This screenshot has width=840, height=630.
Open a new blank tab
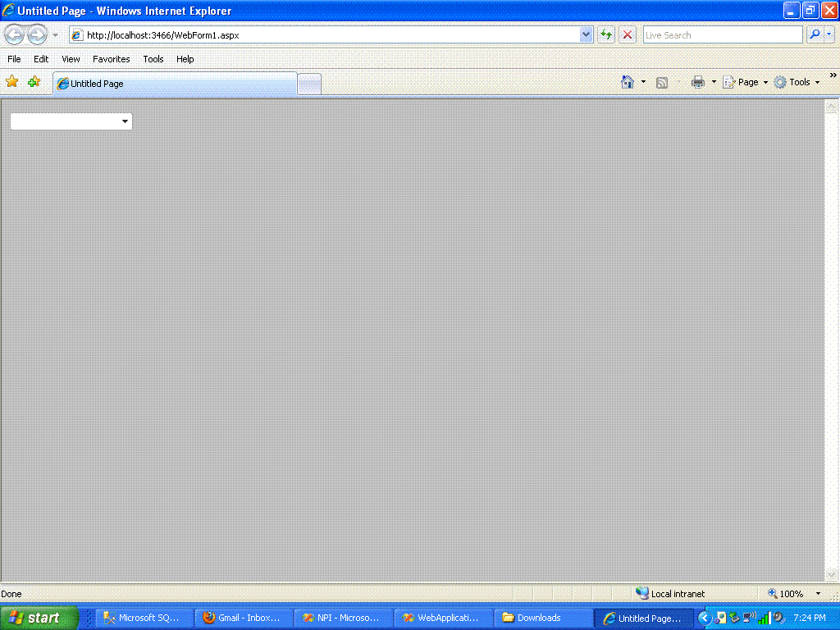(x=309, y=84)
